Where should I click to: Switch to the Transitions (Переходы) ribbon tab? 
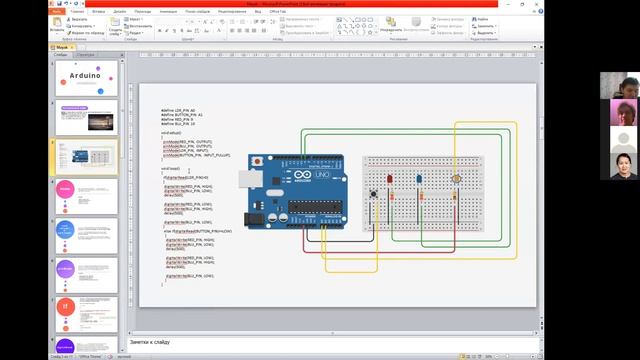point(143,11)
